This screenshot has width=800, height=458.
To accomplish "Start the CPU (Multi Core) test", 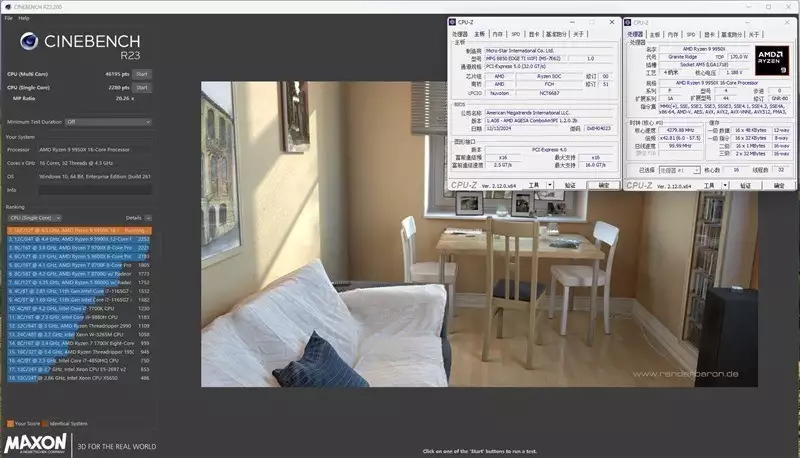I will (142, 74).
